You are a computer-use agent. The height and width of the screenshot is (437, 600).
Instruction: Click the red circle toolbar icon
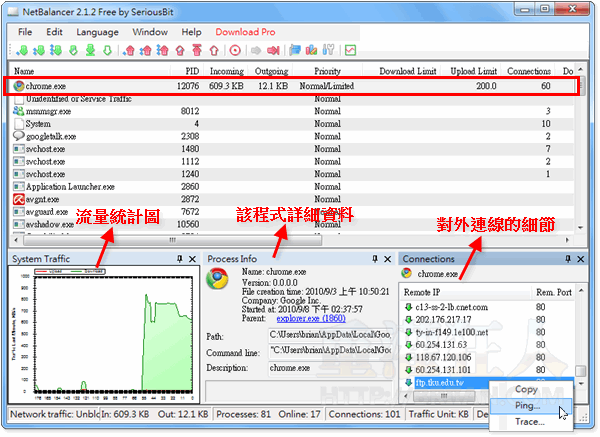(235, 49)
